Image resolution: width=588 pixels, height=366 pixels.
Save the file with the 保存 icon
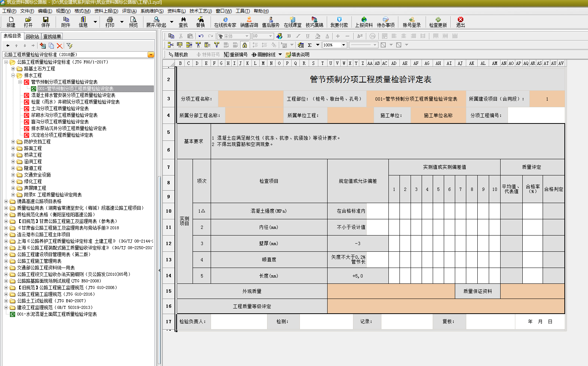coord(45,22)
